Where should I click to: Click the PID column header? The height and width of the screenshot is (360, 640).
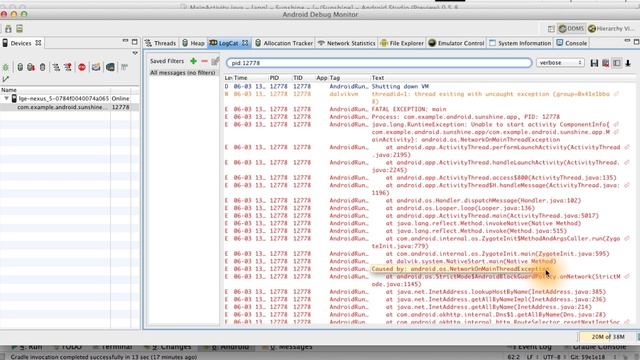coord(274,78)
